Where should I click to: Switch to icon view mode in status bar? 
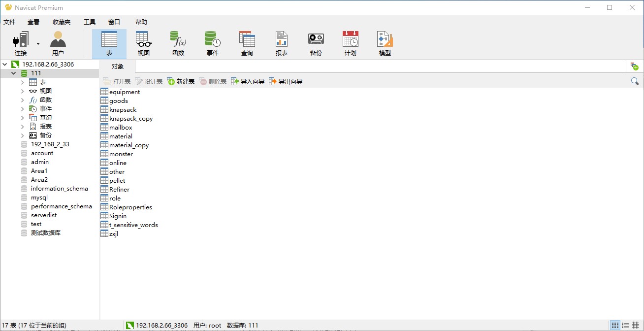615,325
